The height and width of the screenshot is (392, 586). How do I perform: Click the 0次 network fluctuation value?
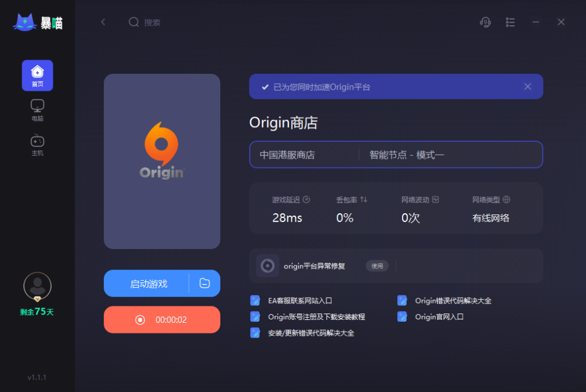pyautogui.click(x=410, y=218)
